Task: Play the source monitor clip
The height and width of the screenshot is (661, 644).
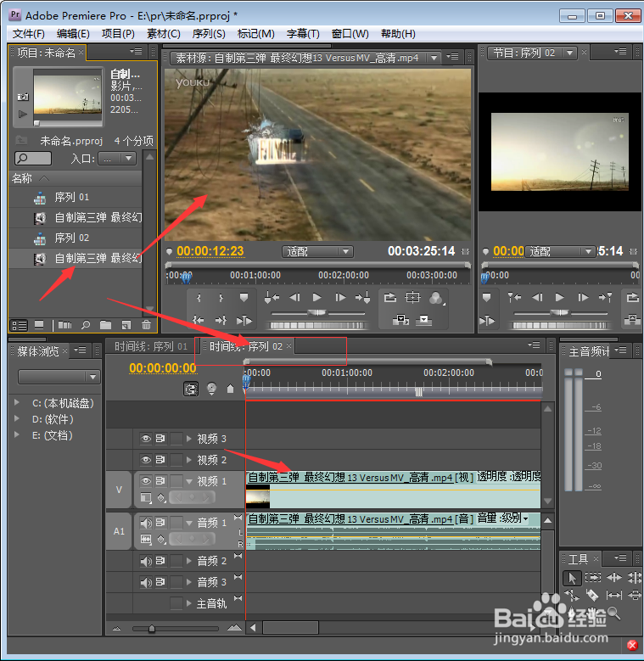Action: tap(317, 298)
